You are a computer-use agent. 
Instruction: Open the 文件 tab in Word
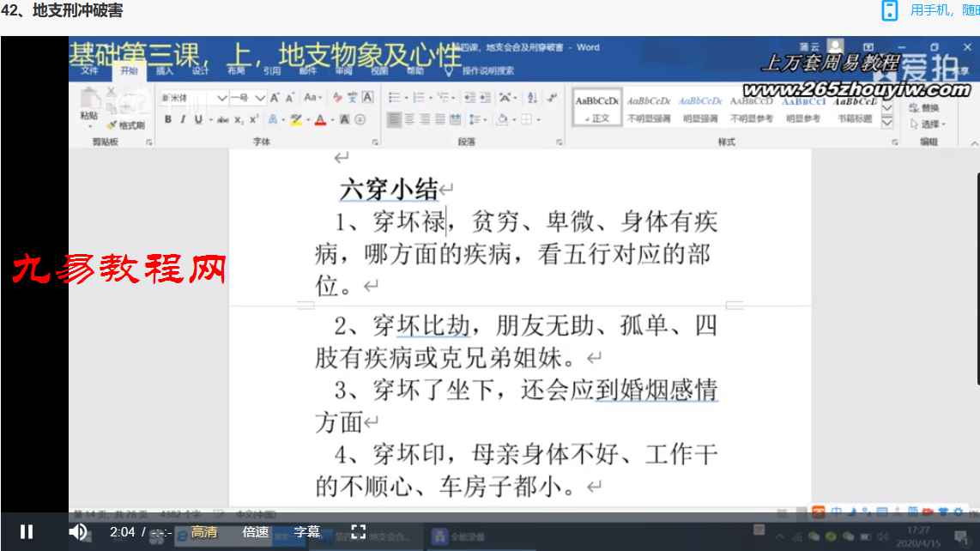click(x=89, y=70)
